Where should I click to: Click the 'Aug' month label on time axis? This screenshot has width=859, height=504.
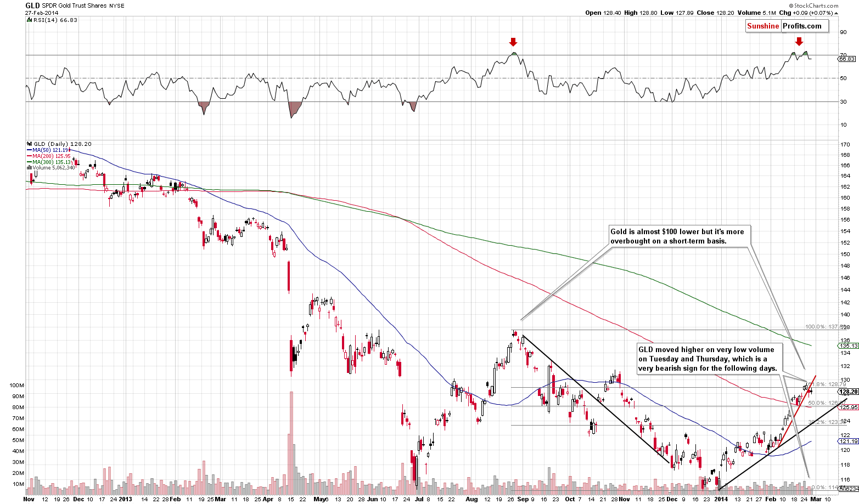pos(471,499)
